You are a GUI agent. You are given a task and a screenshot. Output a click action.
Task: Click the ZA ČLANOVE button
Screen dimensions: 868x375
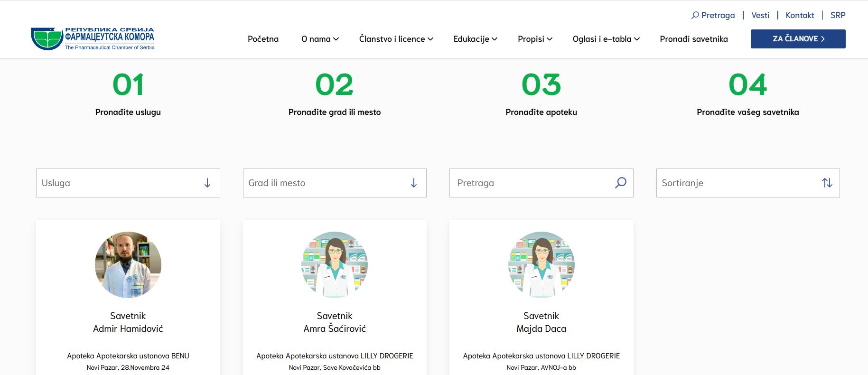point(798,39)
